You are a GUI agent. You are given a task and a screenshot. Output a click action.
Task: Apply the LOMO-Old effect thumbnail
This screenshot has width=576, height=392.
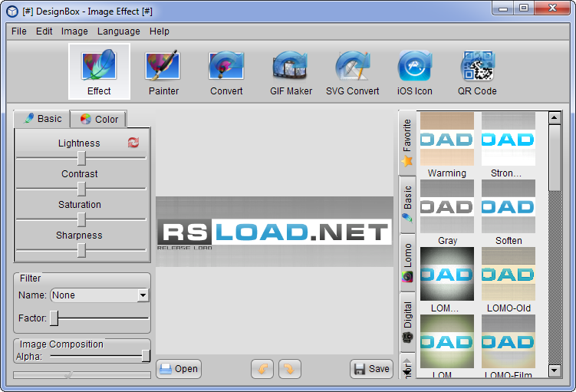(509, 274)
